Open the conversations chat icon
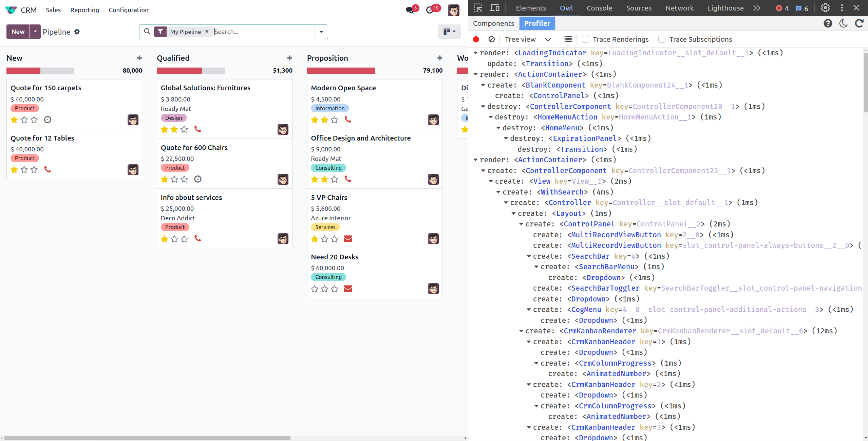This screenshot has height=441, width=868. coord(410,10)
